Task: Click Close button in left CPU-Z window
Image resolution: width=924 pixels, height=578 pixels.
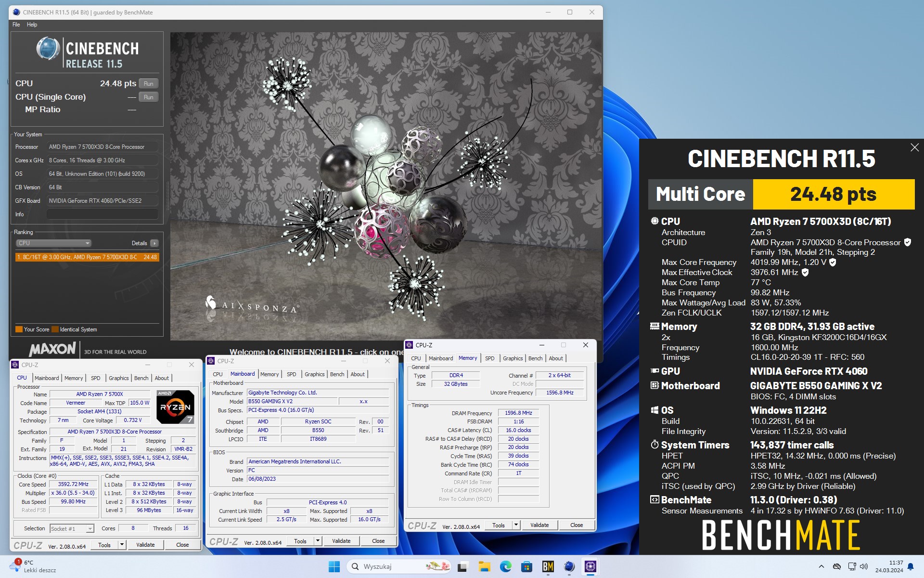Action: tap(182, 545)
